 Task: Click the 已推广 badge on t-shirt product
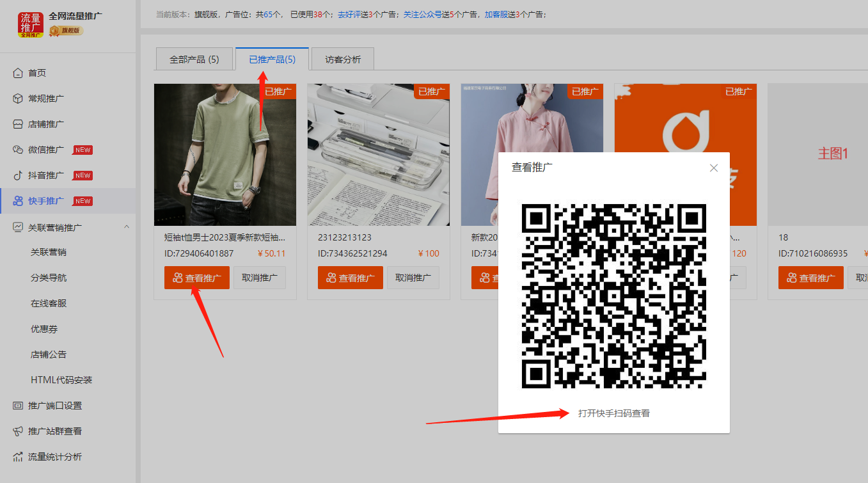(278, 91)
